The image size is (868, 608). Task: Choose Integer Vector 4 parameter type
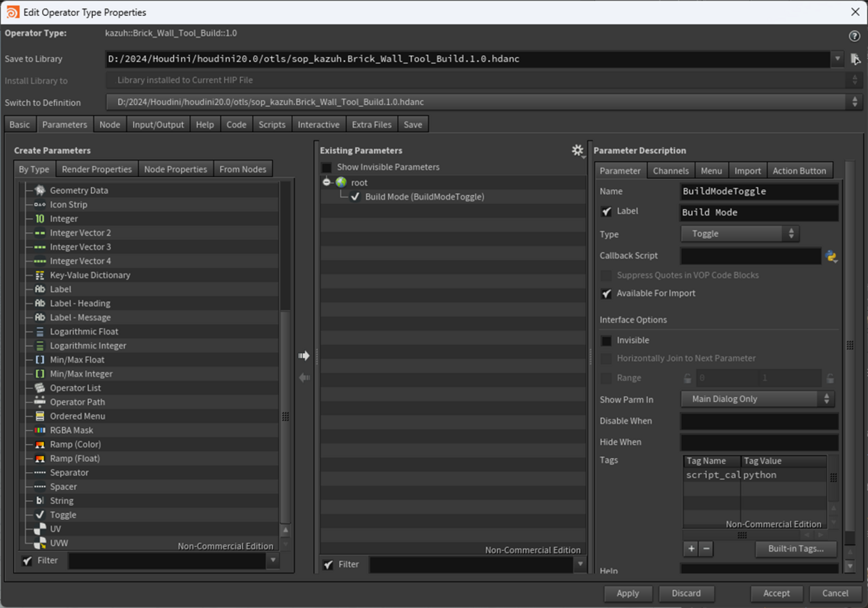click(80, 261)
